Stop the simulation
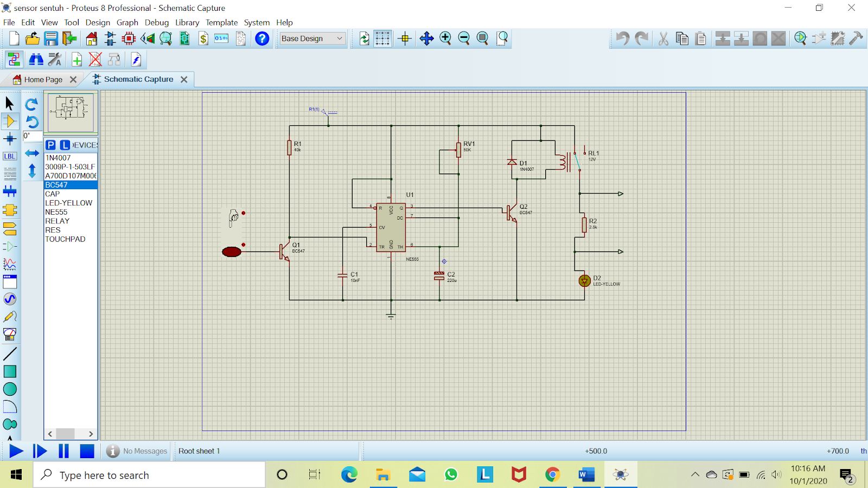868x488 pixels. pos(87,451)
